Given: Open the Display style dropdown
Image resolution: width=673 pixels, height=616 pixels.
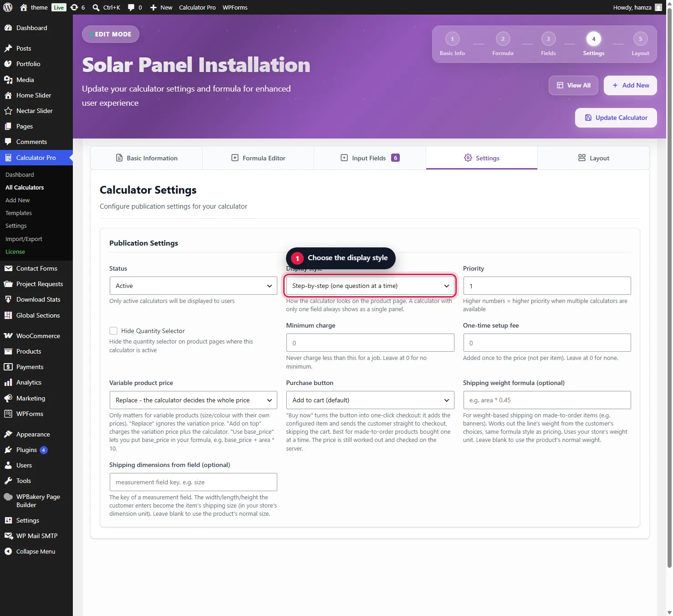Looking at the screenshot, I should [x=370, y=286].
